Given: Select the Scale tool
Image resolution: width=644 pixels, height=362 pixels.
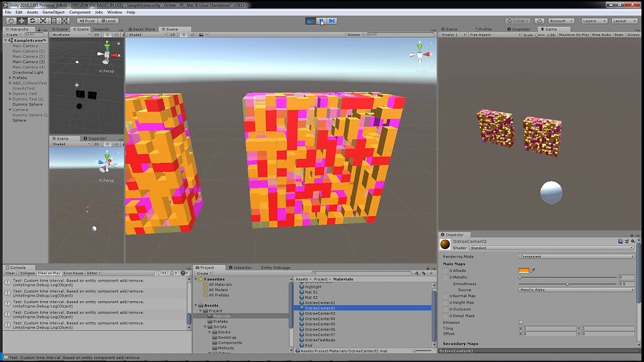Looking at the screenshot, I should pos(43,21).
